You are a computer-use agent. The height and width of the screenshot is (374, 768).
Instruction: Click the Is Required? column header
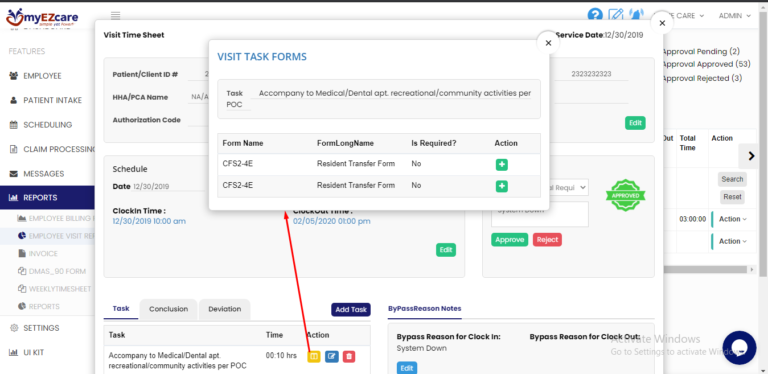434,143
